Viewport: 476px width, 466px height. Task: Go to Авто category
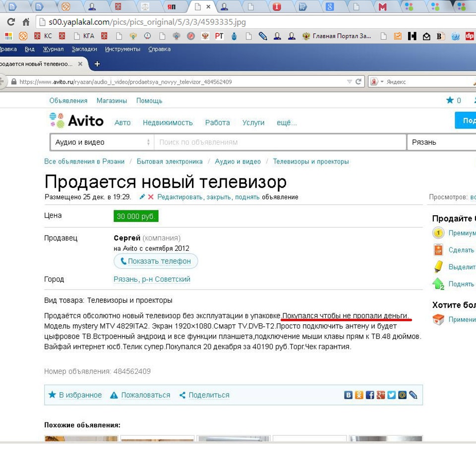[x=122, y=122]
